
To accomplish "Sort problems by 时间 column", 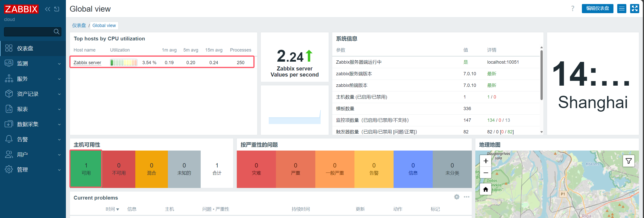I will click(112, 209).
